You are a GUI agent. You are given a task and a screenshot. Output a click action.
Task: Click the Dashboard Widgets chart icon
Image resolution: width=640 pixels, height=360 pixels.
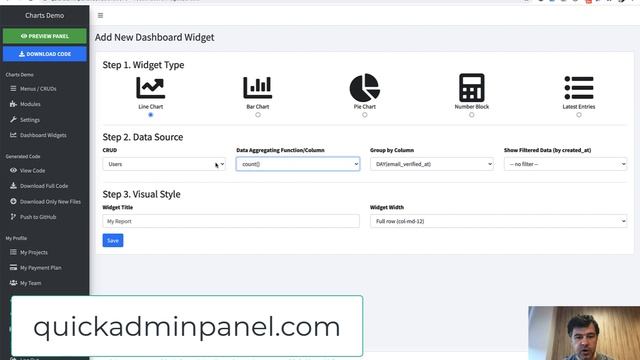(x=13, y=135)
